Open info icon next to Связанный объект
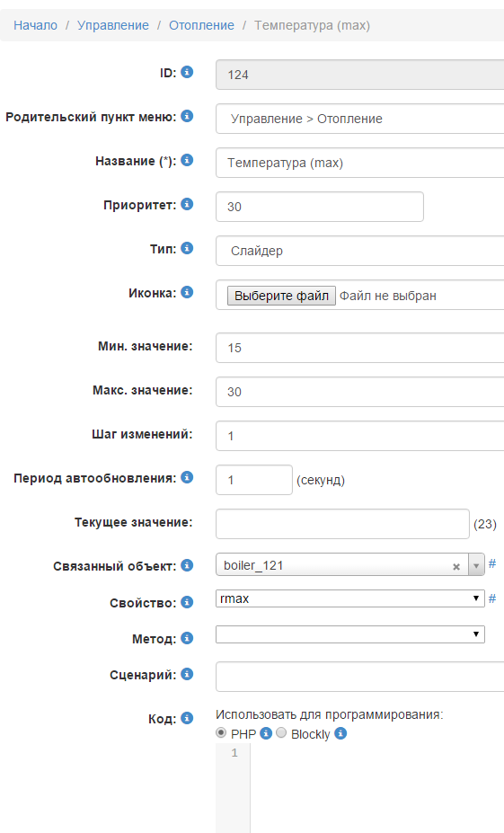The width and height of the screenshot is (504, 833). pyautogui.click(x=187, y=565)
